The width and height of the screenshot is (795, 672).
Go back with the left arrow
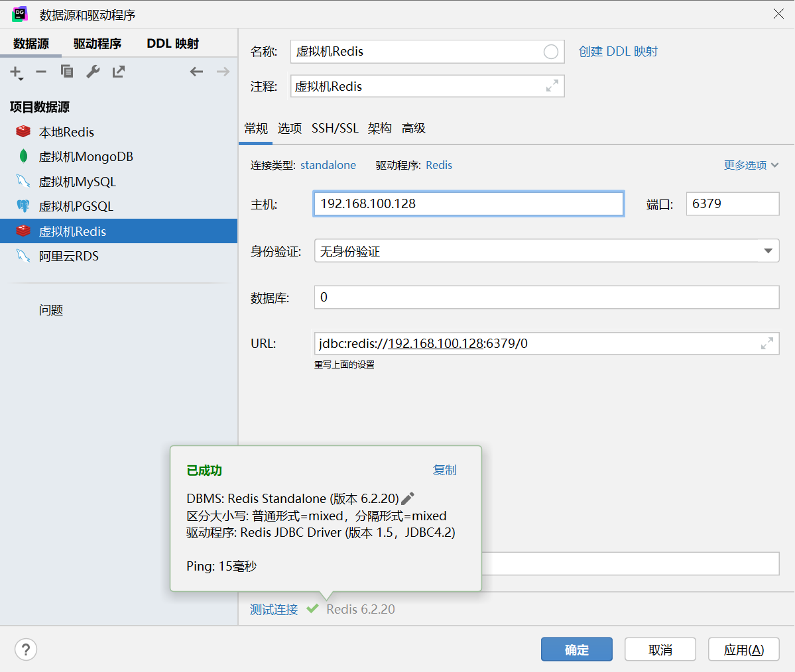(196, 72)
